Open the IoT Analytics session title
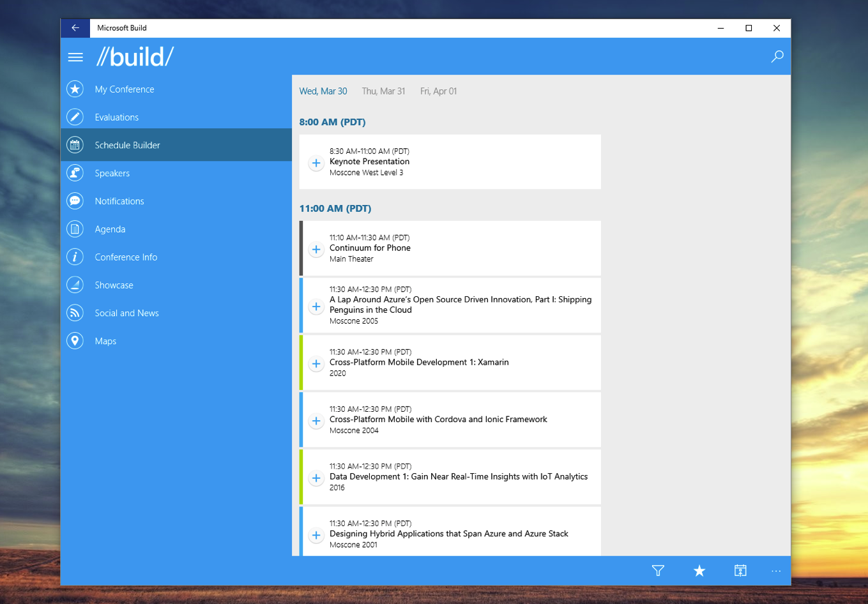The height and width of the screenshot is (604, 868). pyautogui.click(x=459, y=476)
